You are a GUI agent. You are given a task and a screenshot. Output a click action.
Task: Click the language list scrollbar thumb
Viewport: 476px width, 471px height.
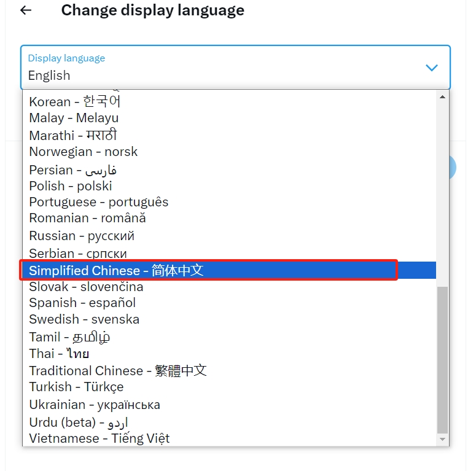coord(442,359)
